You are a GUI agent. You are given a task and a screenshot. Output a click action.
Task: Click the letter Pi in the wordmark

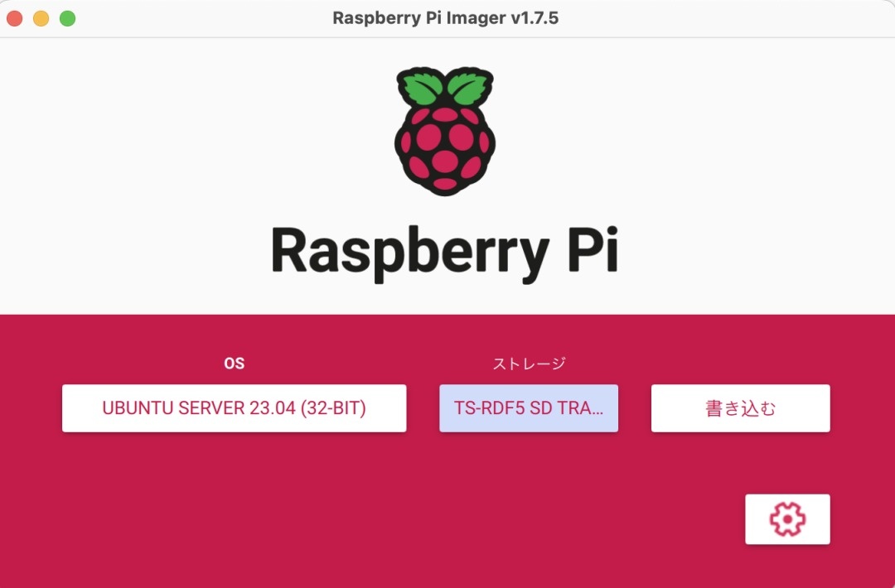(593, 250)
